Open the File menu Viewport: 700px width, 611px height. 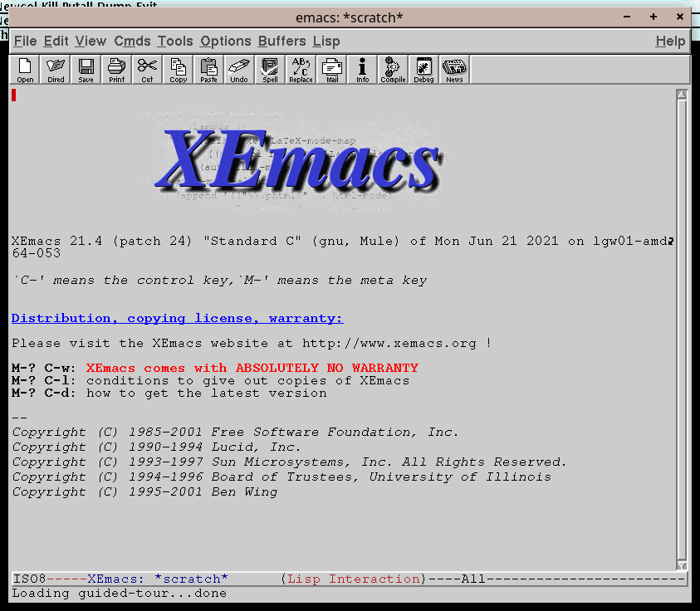26,41
